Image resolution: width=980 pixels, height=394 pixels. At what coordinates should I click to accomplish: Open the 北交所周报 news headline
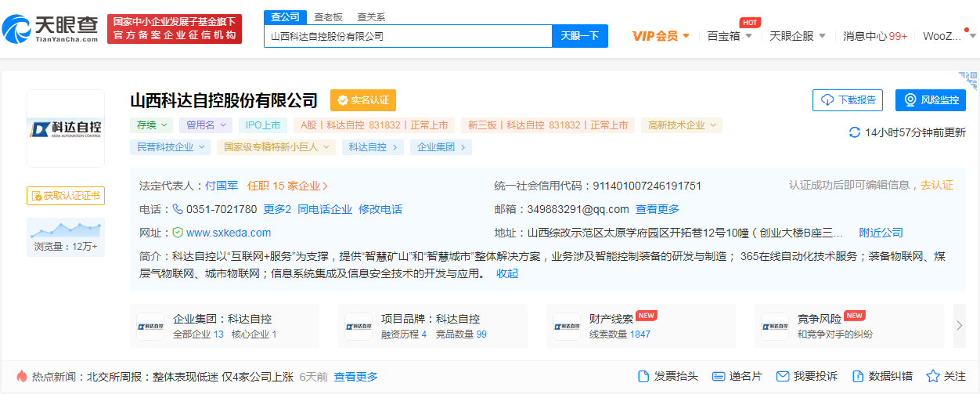[191, 377]
